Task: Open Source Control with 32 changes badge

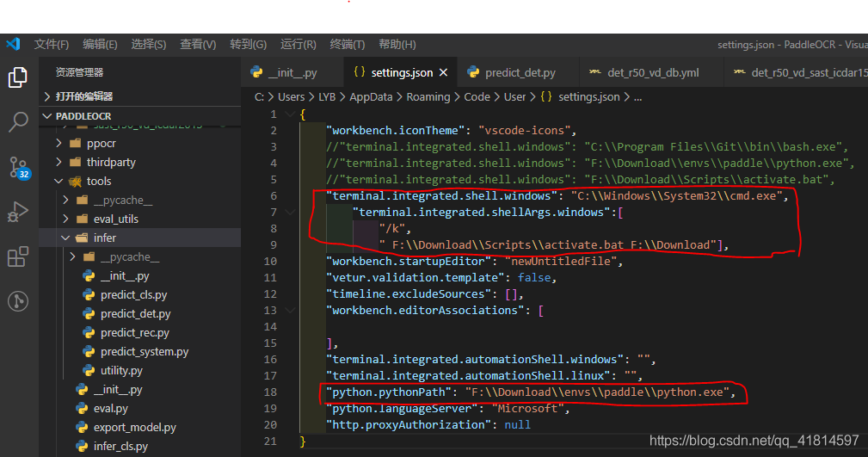Action: [x=18, y=167]
